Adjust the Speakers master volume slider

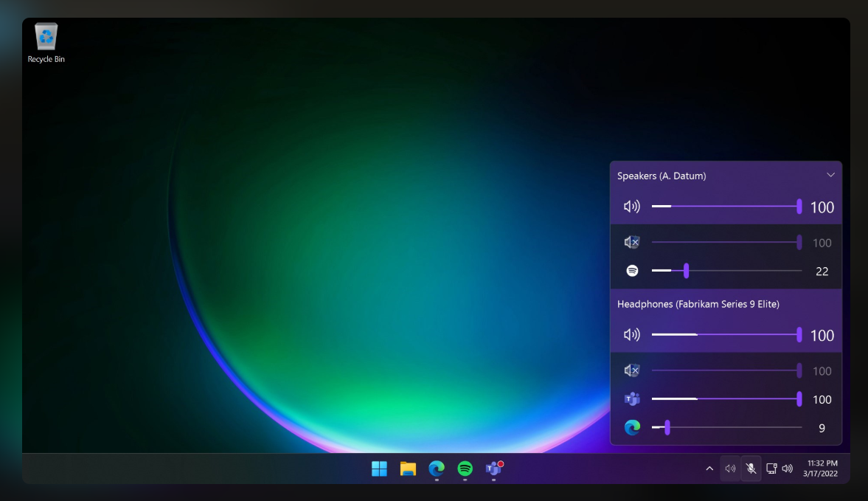coord(726,207)
